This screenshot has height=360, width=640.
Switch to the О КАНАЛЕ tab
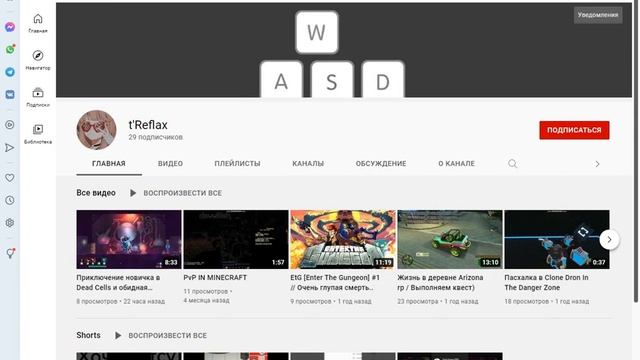tap(456, 164)
